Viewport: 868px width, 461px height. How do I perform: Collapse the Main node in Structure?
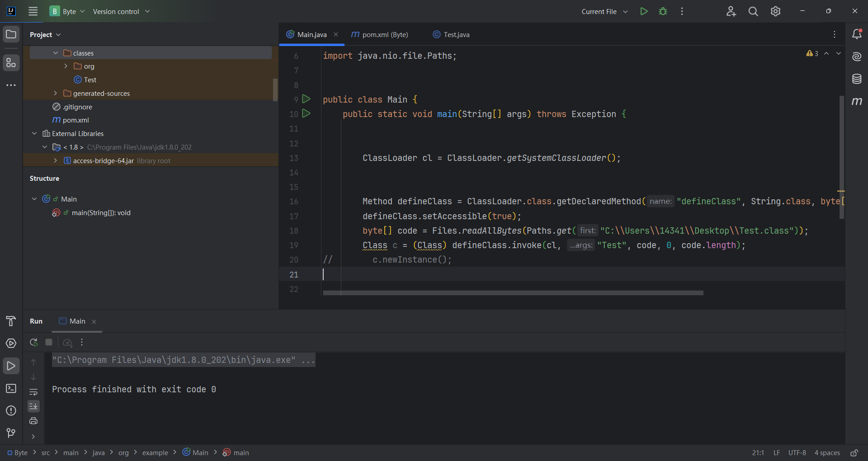[34, 199]
